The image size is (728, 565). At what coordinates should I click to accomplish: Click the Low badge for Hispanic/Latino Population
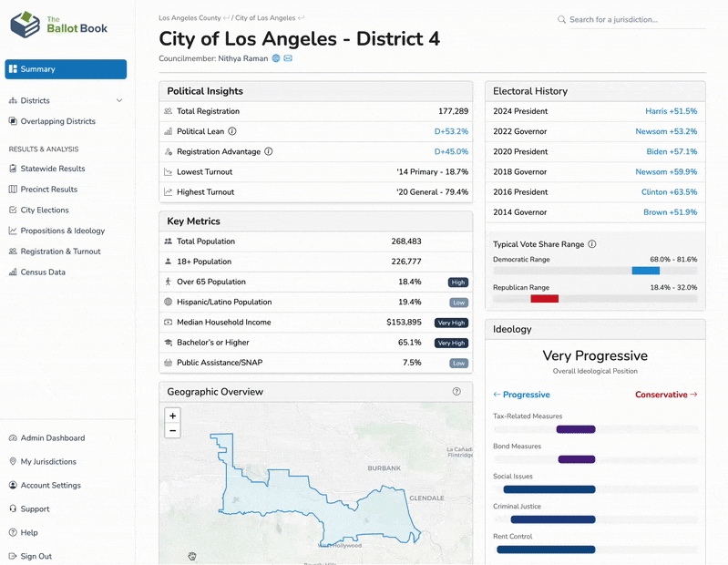(458, 303)
